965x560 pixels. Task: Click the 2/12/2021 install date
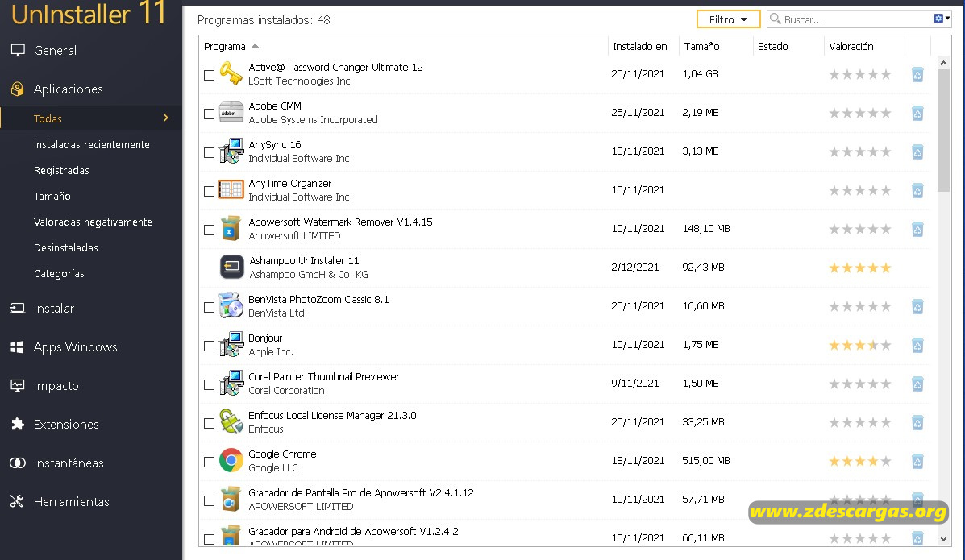[635, 267]
